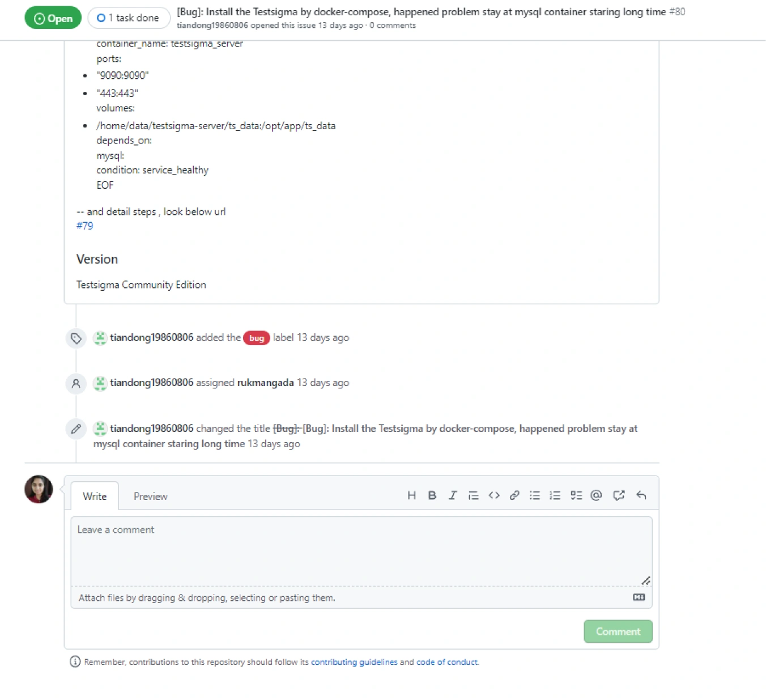Image resolution: width=766 pixels, height=700 pixels.
Task: Open the linked issue #79
Action: [x=85, y=226]
